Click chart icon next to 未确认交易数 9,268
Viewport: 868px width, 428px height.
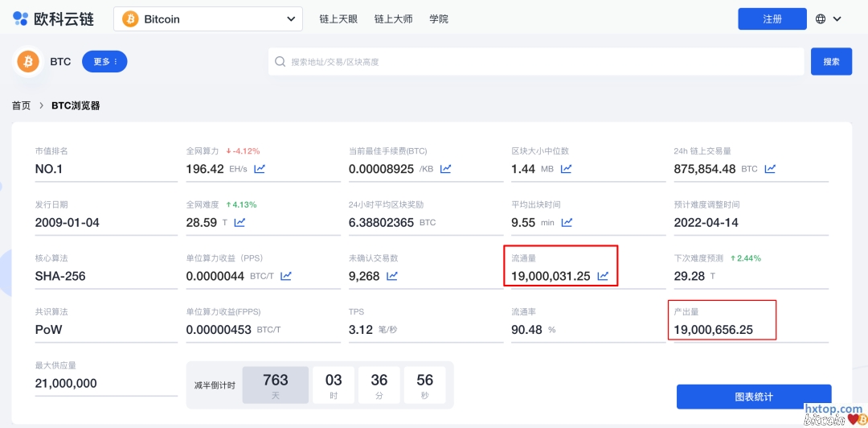(392, 276)
